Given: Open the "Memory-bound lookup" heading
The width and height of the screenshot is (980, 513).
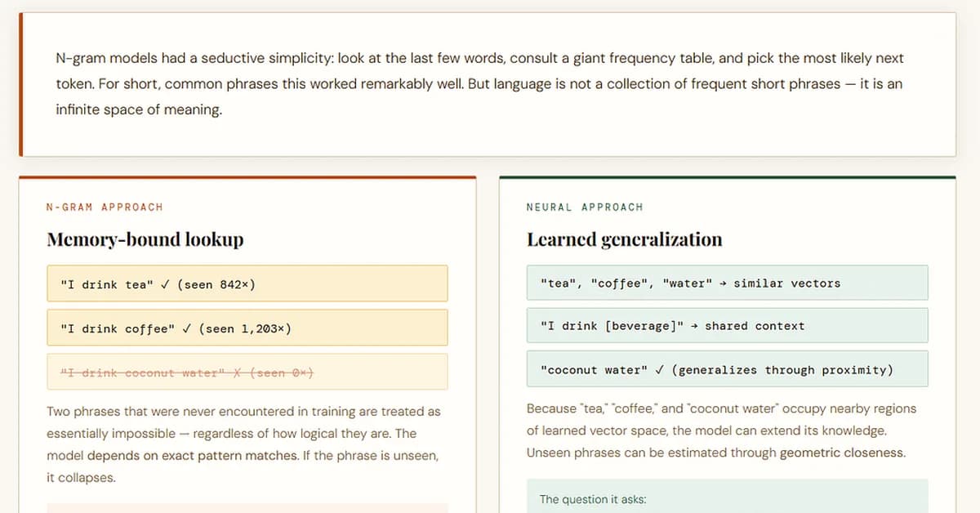Looking at the screenshot, I should pyautogui.click(x=145, y=239).
